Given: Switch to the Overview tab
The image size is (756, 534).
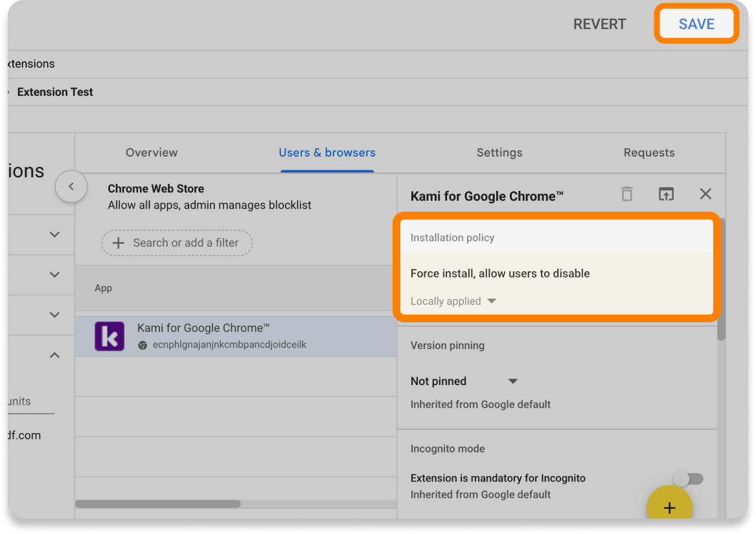Looking at the screenshot, I should click(x=152, y=153).
